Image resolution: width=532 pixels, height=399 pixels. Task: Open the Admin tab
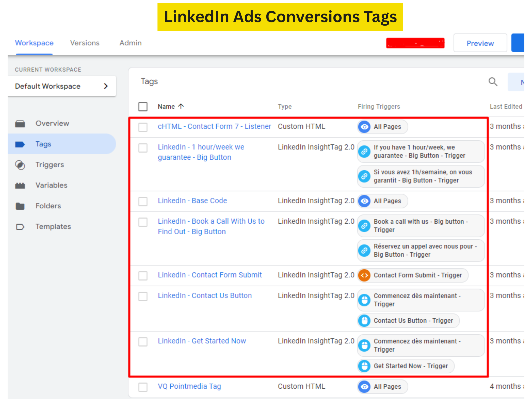pos(130,43)
